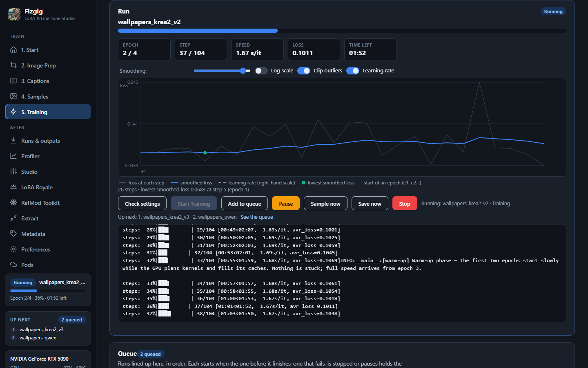The image size is (588, 368).
Task: Click the Running wallpapers_krea2 sidebar card
Action: 48,290
